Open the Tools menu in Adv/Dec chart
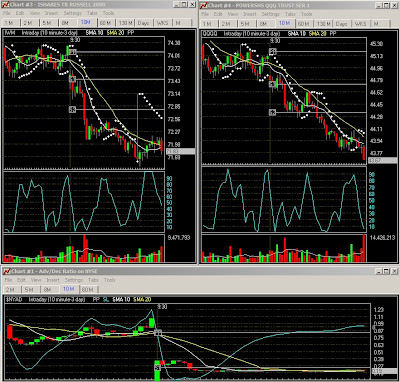400x382 pixels. tap(110, 280)
